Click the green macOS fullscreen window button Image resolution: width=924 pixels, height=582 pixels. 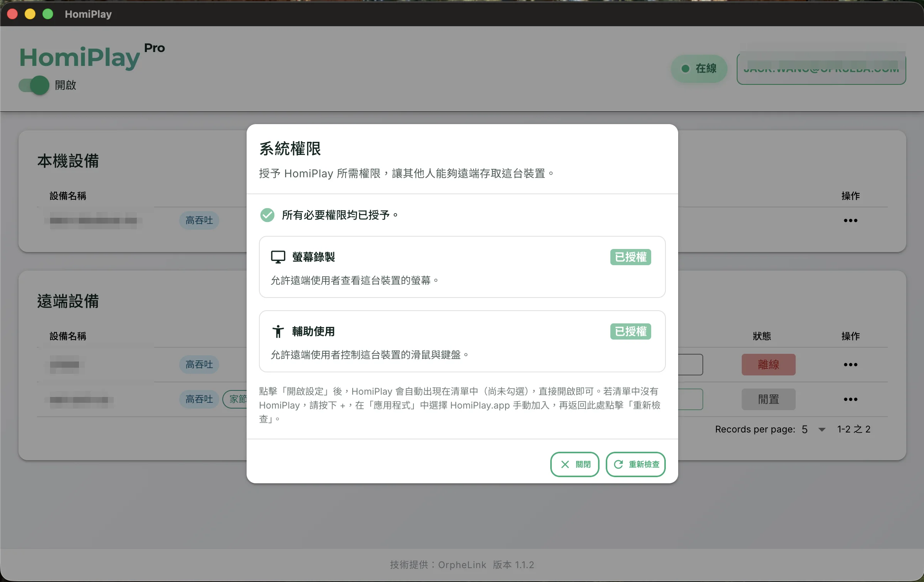[48, 14]
